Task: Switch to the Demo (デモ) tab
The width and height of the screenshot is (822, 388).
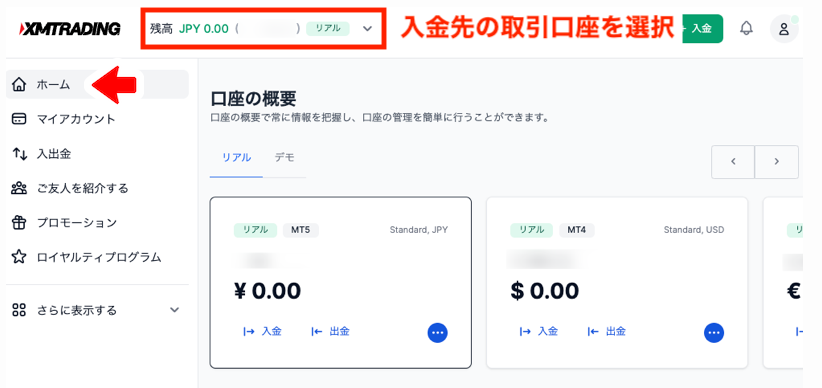Action: click(285, 157)
